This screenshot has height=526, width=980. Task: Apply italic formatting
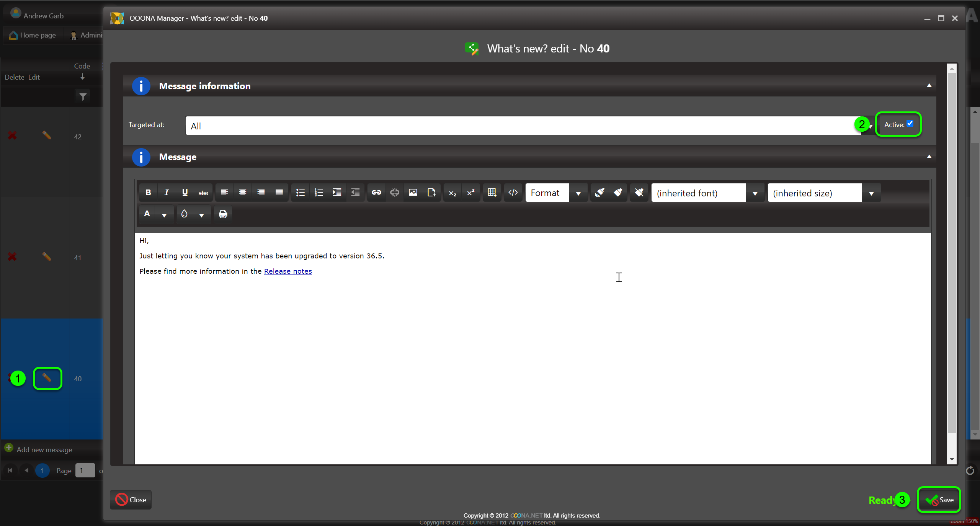tap(167, 193)
